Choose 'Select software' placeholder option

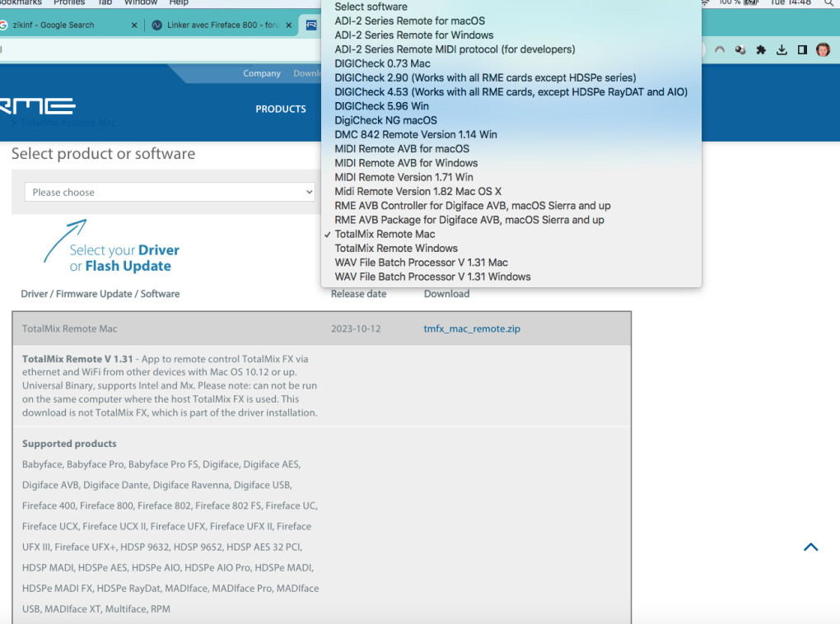pyautogui.click(x=371, y=7)
